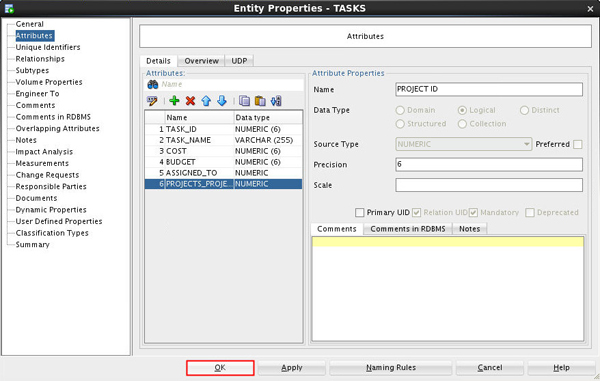The image size is (600, 381).
Task: Select Change Requests in the tree
Action: (x=47, y=175)
